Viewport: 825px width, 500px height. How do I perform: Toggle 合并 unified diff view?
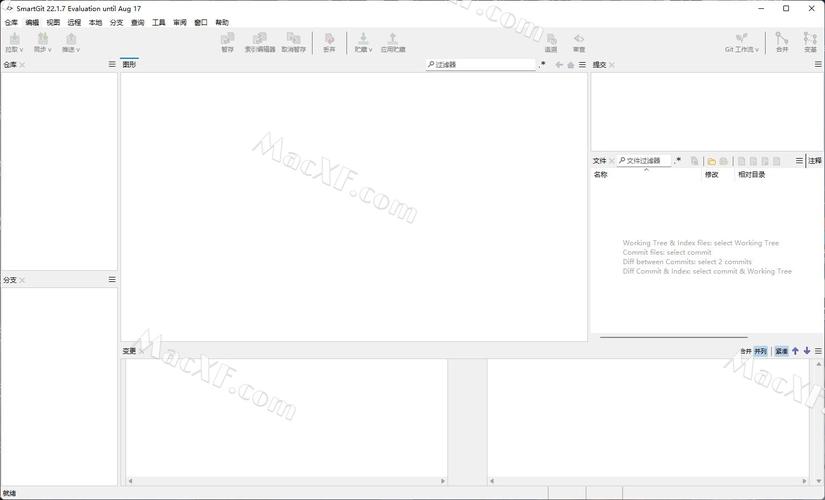[746, 351]
